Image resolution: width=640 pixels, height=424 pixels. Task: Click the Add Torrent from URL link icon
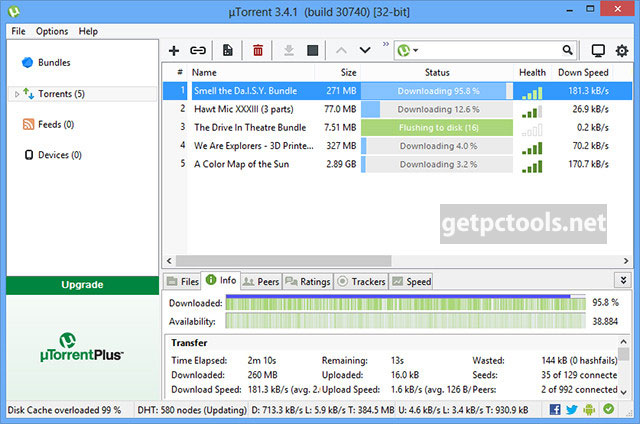[x=198, y=50]
